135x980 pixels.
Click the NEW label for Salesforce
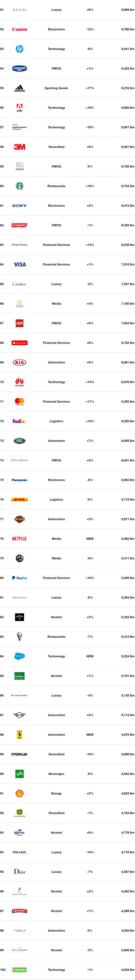[x=90, y=656]
